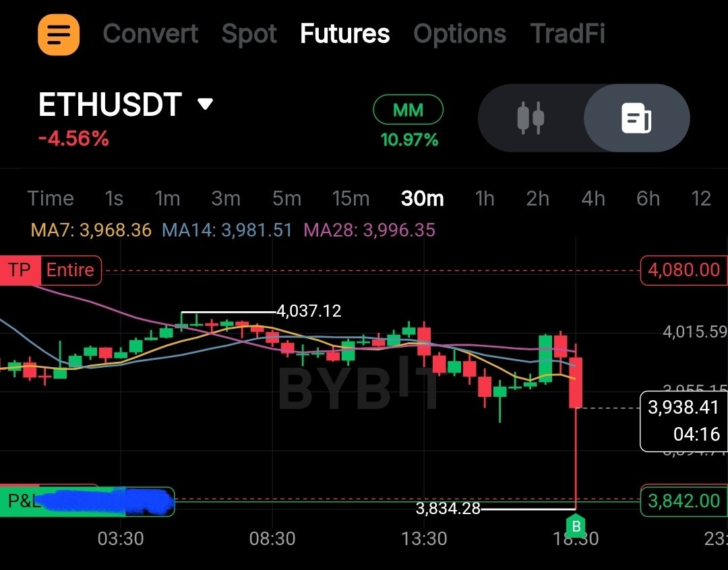Select the 5m chart interval

pyautogui.click(x=287, y=199)
